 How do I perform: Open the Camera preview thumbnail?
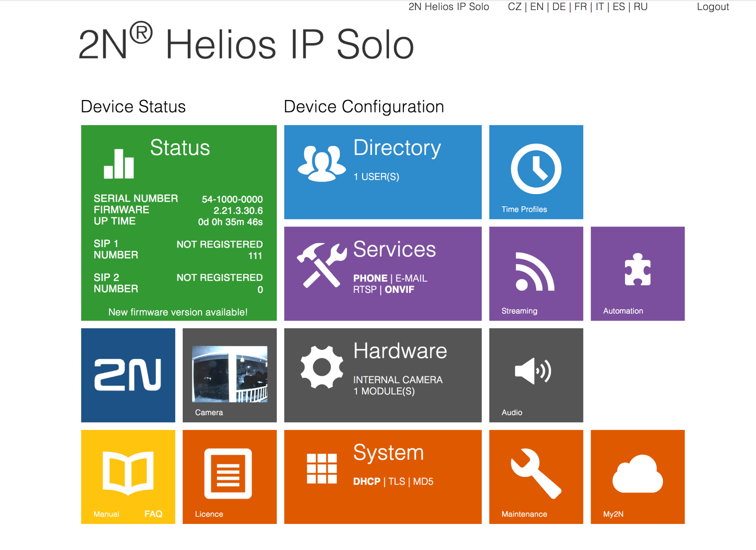pyautogui.click(x=230, y=374)
